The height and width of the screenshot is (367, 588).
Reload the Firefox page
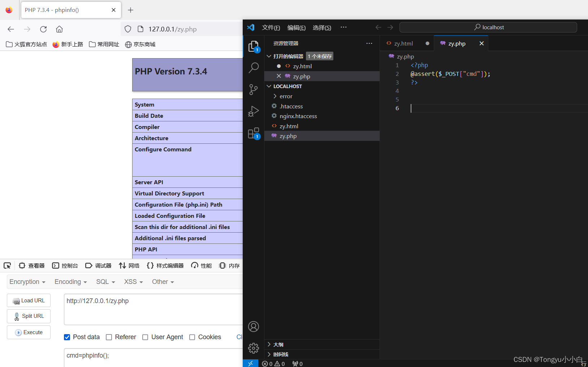[43, 29]
